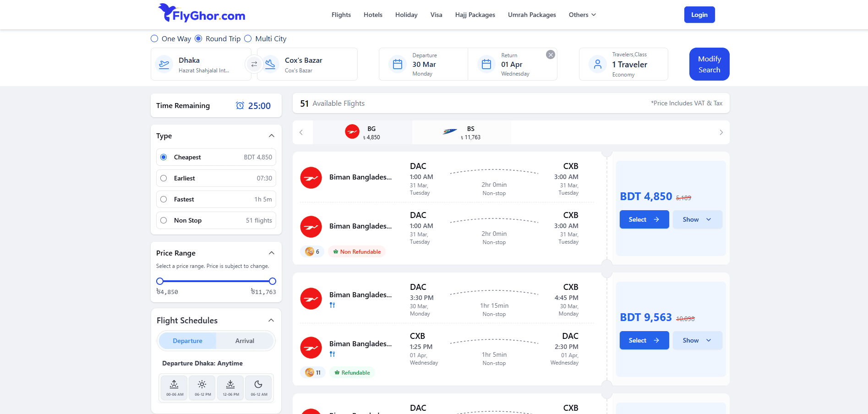Open the Departure date calendar icon
This screenshot has height=414, width=868.
tap(398, 64)
